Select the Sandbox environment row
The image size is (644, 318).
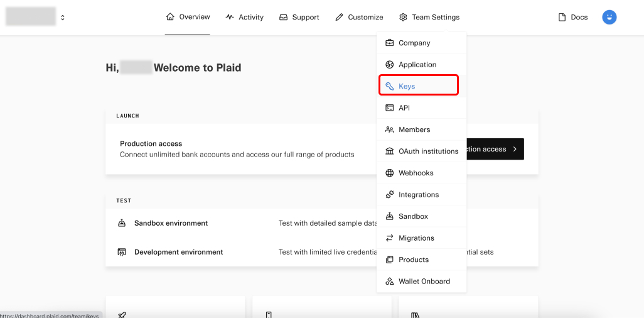click(x=171, y=223)
